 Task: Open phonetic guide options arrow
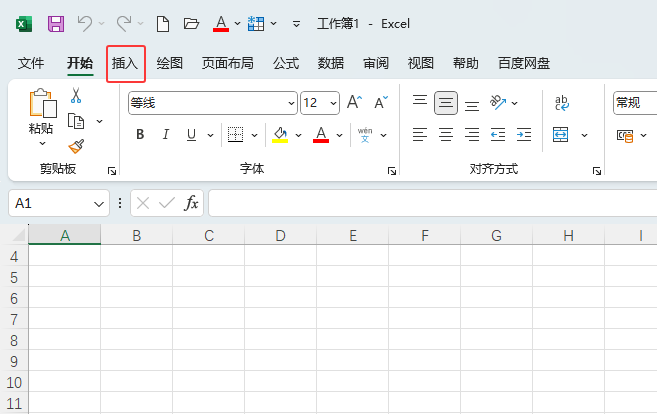(x=383, y=135)
